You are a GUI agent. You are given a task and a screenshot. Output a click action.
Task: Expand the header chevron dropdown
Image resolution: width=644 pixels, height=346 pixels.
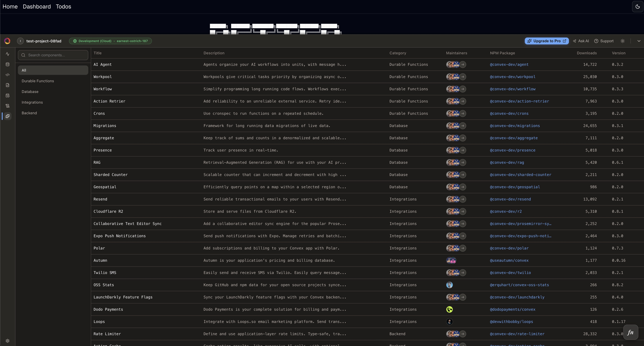click(x=639, y=41)
